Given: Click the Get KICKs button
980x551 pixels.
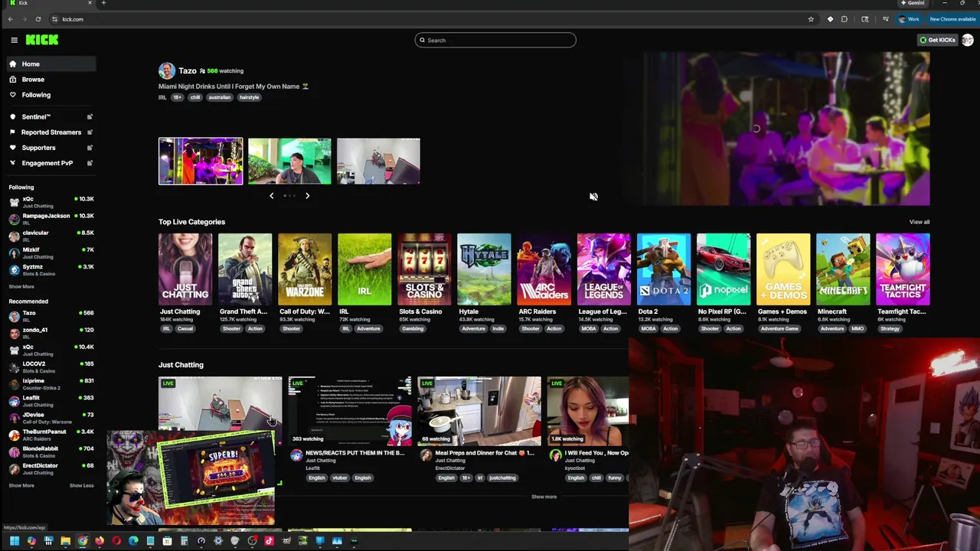Looking at the screenshot, I should pyautogui.click(x=937, y=40).
